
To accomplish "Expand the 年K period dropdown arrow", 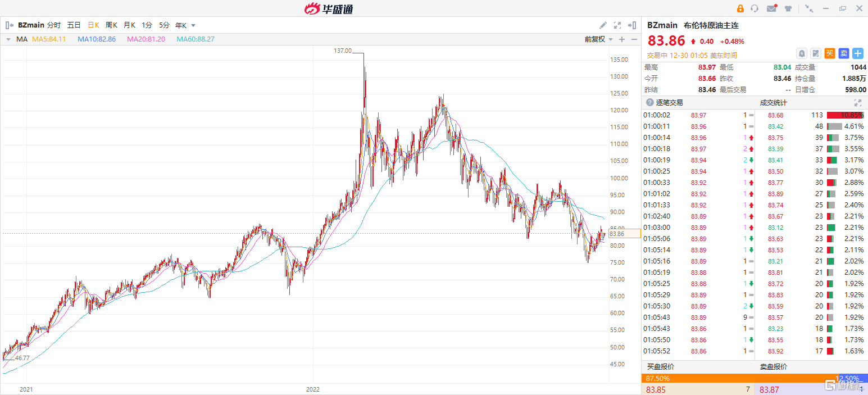I will 193,25.
